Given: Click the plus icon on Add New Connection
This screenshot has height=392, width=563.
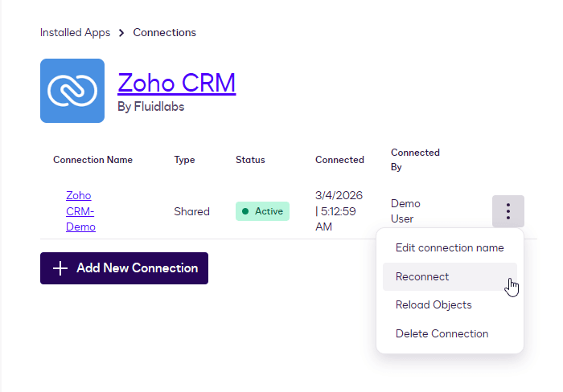Looking at the screenshot, I should coord(60,268).
